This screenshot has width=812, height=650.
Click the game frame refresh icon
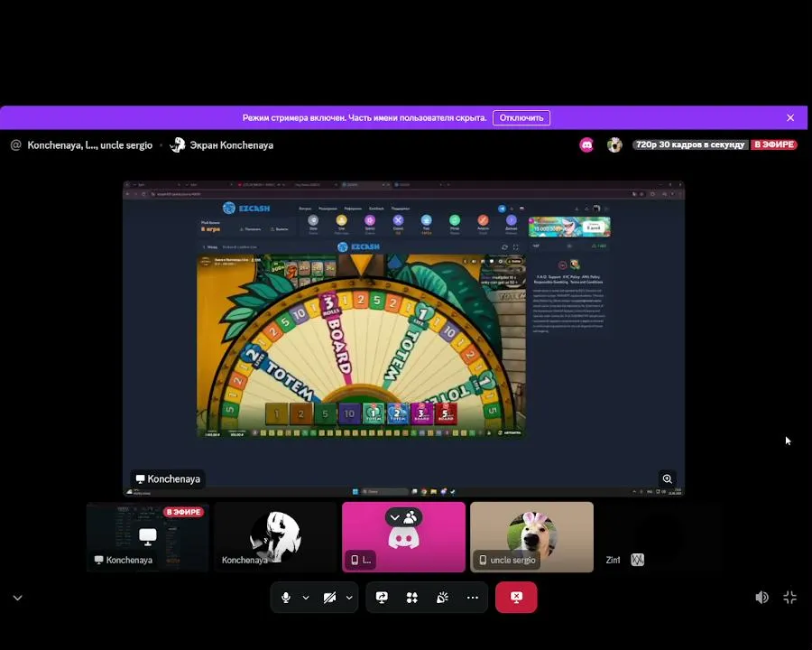tap(505, 247)
